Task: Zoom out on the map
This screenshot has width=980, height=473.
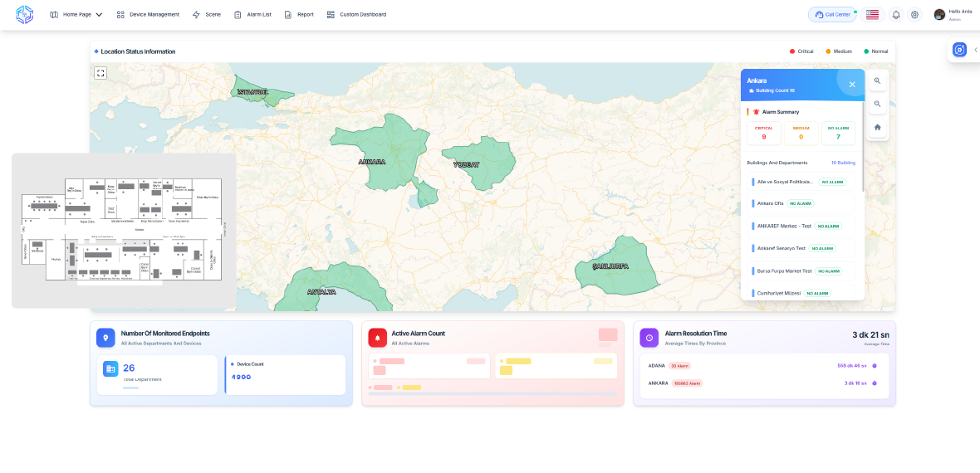Action: click(x=877, y=104)
